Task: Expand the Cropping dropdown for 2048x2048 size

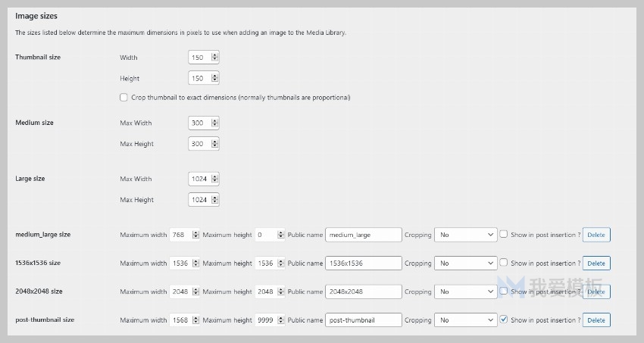Action: (465, 292)
